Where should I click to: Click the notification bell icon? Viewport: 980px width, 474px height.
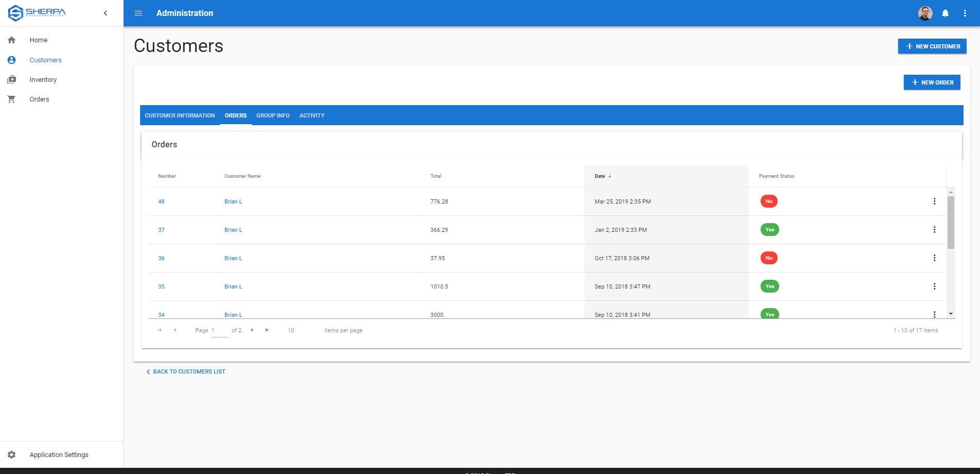pos(945,13)
